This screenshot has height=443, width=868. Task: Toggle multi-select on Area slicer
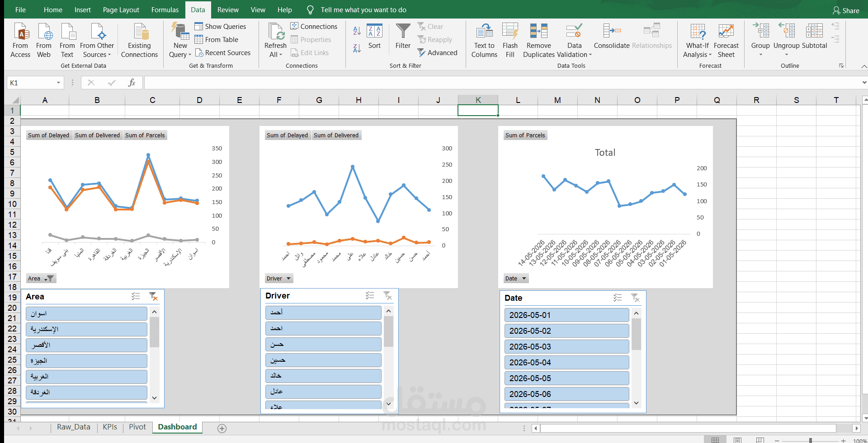click(136, 297)
